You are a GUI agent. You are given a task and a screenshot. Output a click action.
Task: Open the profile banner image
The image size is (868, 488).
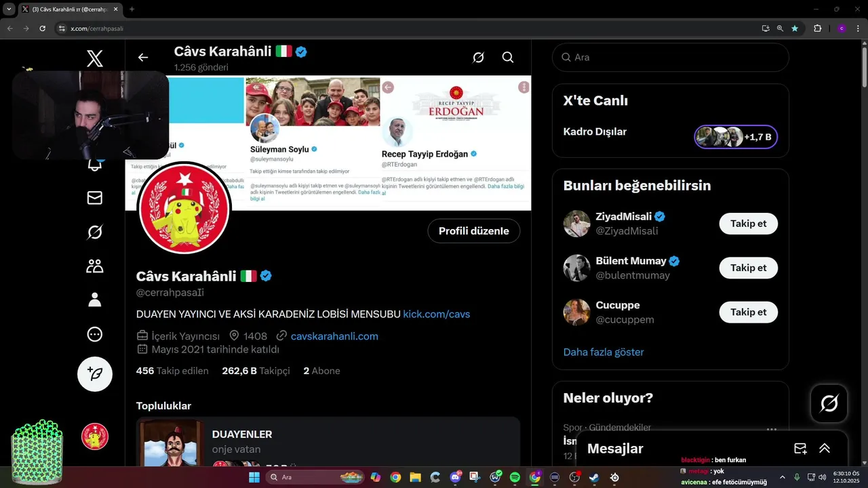(328, 143)
